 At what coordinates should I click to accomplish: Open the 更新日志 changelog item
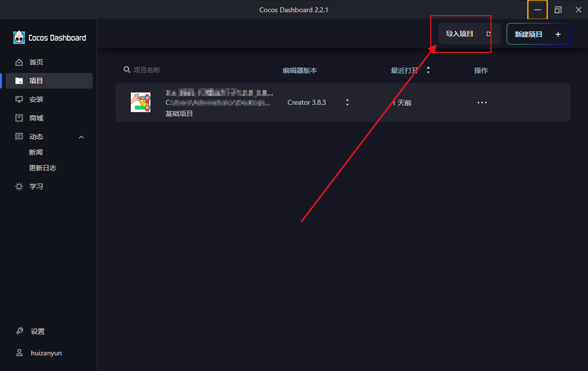(43, 168)
